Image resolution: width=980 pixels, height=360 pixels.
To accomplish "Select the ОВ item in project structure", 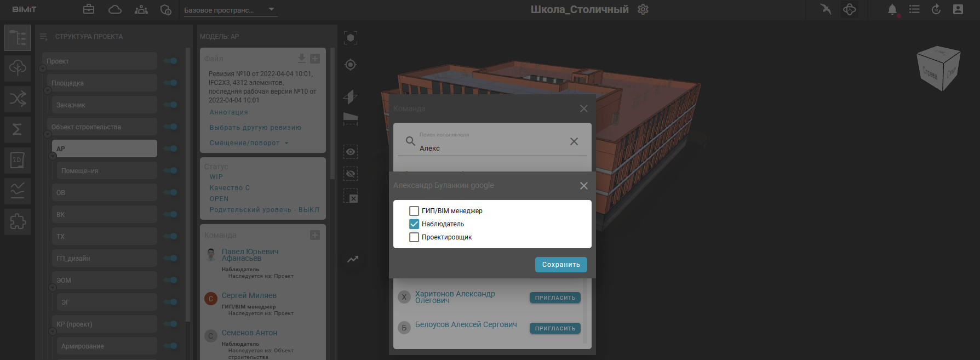I will pos(104,192).
